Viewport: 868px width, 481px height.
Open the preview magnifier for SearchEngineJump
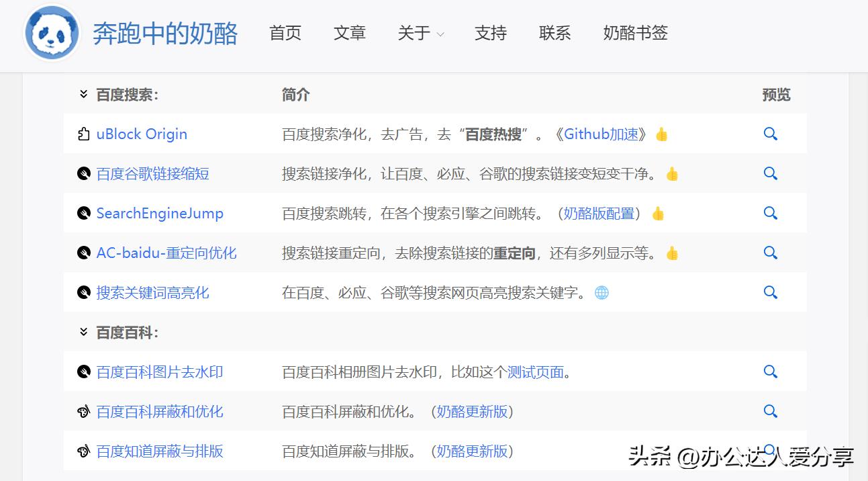[x=770, y=213]
